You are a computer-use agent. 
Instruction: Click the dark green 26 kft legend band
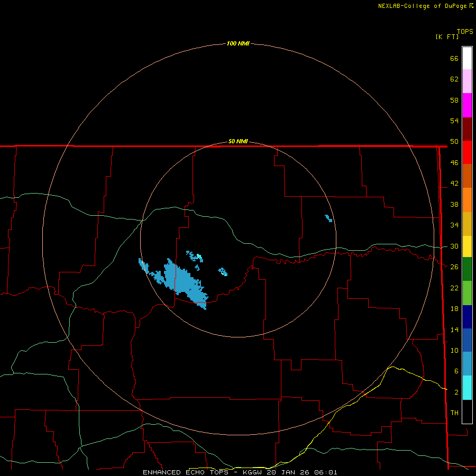(x=467, y=269)
